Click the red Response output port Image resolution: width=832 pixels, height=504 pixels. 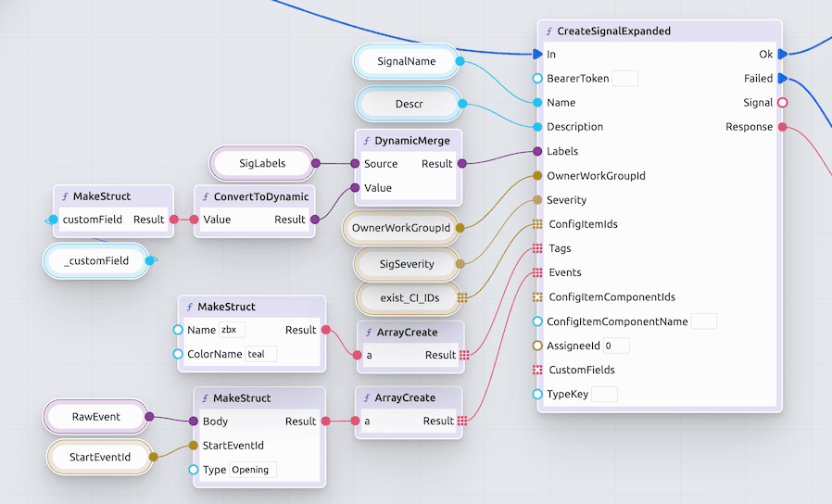click(782, 127)
